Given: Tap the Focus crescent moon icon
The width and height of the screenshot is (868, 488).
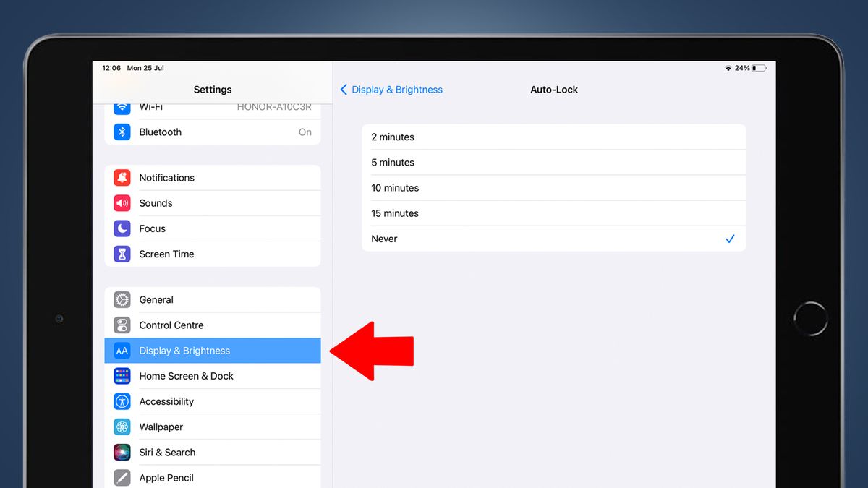Looking at the screenshot, I should coord(122,228).
